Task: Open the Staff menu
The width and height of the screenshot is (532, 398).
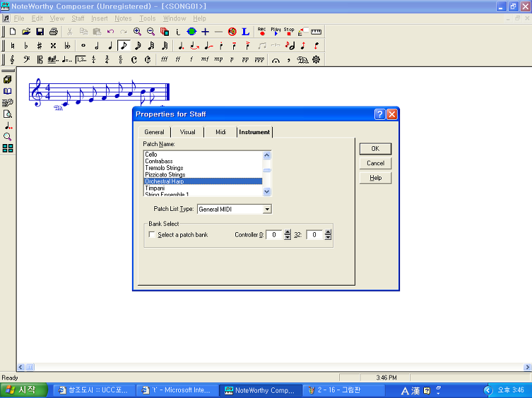Action: (78, 18)
